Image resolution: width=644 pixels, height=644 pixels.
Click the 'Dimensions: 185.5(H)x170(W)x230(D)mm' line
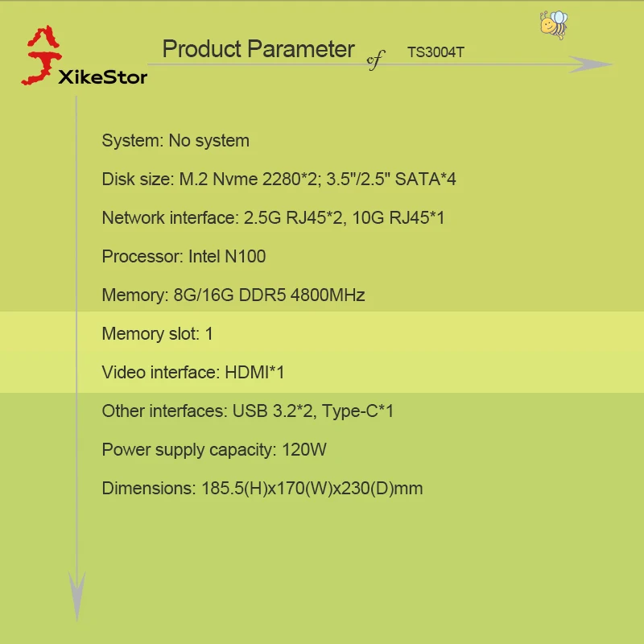tap(262, 489)
